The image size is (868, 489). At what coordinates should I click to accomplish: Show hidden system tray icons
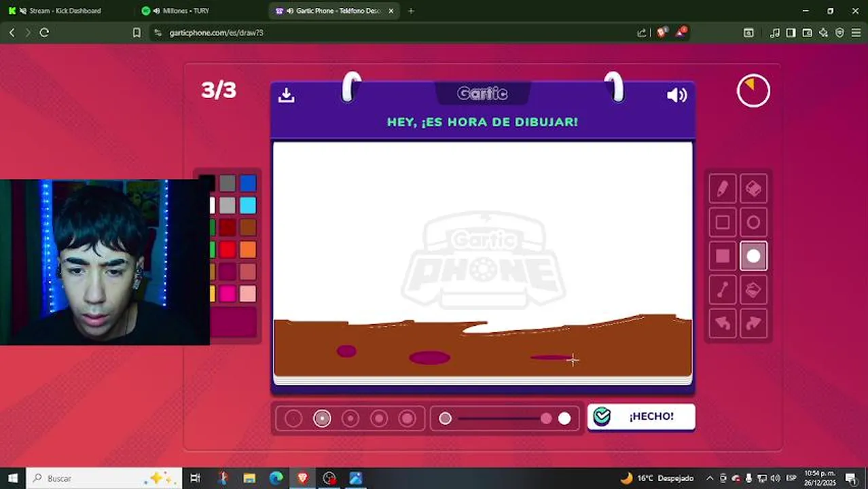[x=710, y=478]
